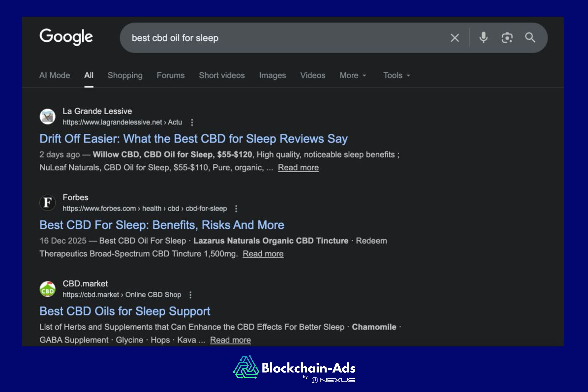This screenshot has width=588, height=392.
Task: Start voice search with the microphone icon
Action: coord(483,38)
